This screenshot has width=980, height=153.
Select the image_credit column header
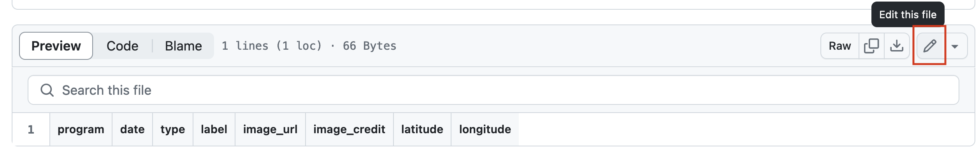click(x=349, y=129)
